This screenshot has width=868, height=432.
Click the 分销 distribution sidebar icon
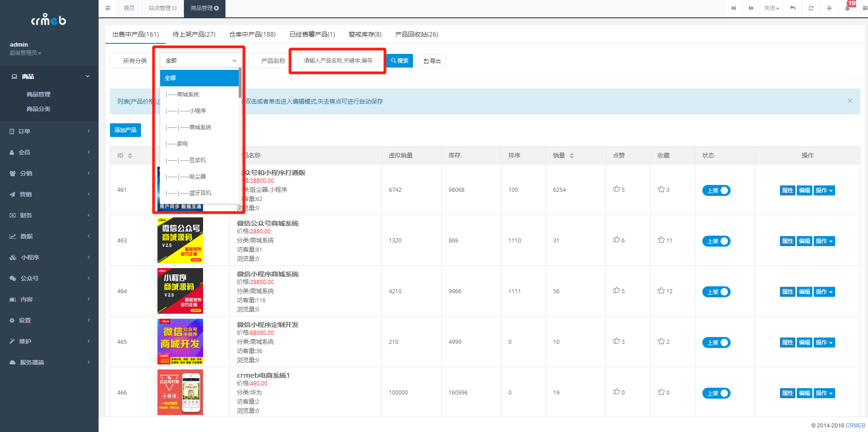point(12,174)
